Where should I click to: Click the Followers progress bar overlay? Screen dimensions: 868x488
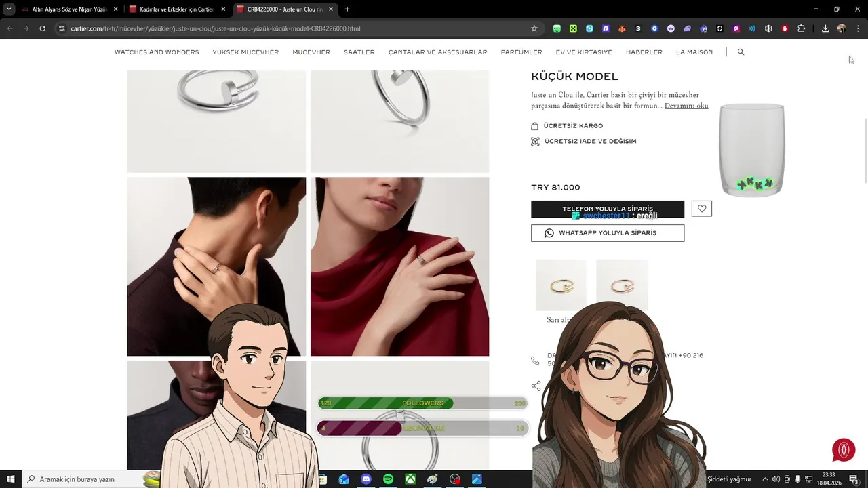pyautogui.click(x=422, y=403)
